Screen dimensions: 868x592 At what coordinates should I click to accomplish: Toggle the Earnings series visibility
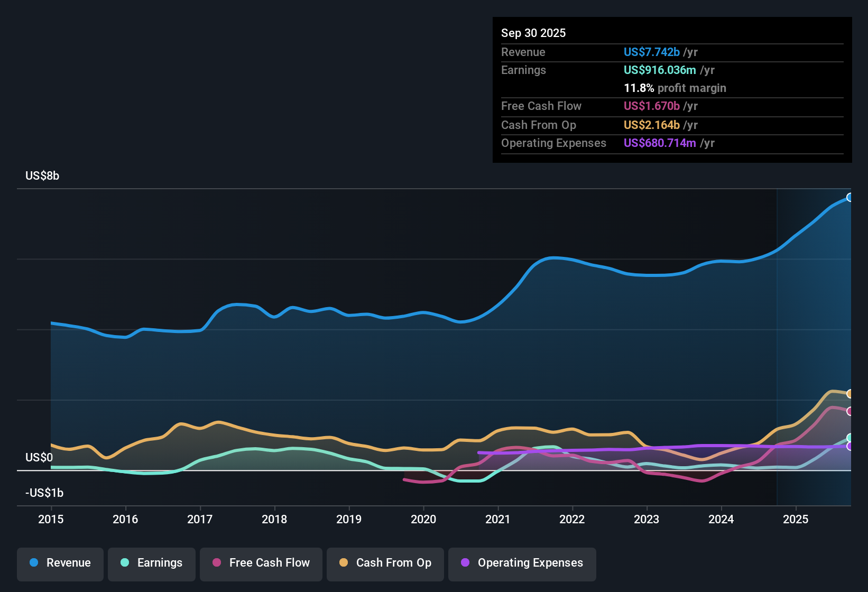point(151,563)
